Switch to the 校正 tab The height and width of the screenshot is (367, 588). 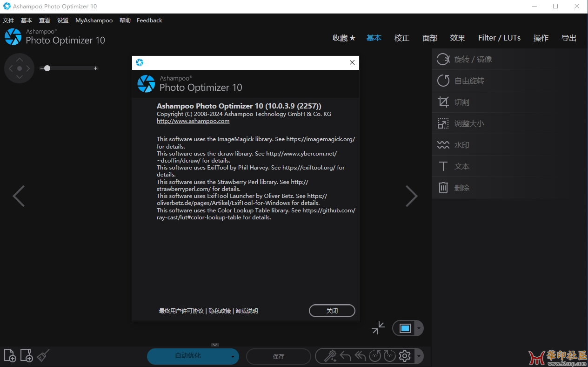tap(402, 38)
